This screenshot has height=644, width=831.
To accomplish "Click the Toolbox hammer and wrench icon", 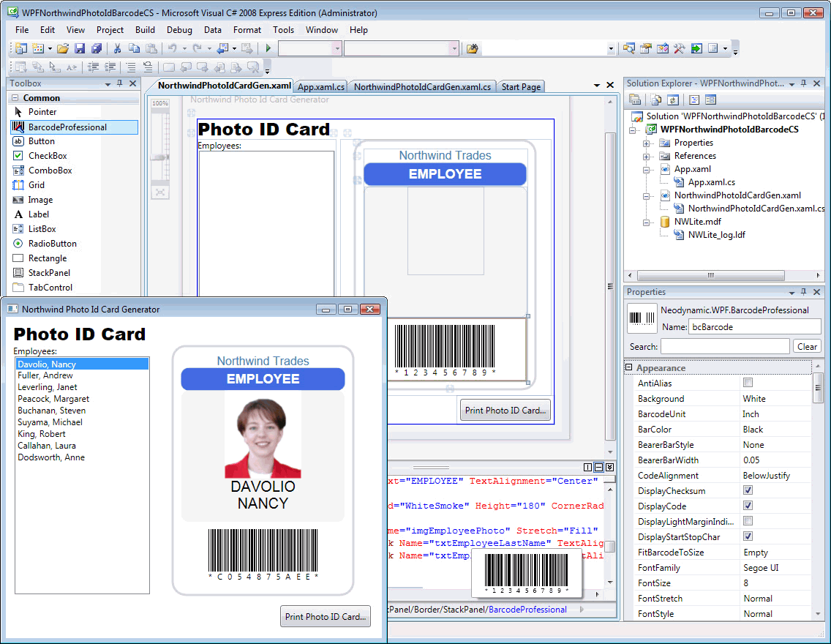I will pyautogui.click(x=680, y=49).
